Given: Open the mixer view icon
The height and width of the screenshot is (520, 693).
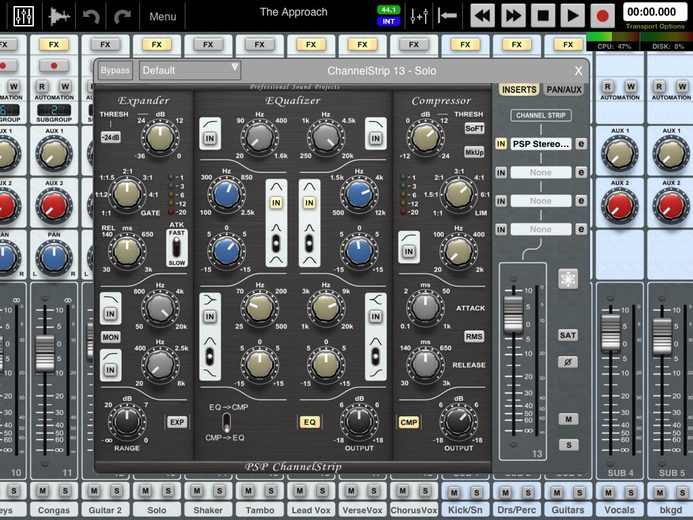Looking at the screenshot, I should click(23, 16).
